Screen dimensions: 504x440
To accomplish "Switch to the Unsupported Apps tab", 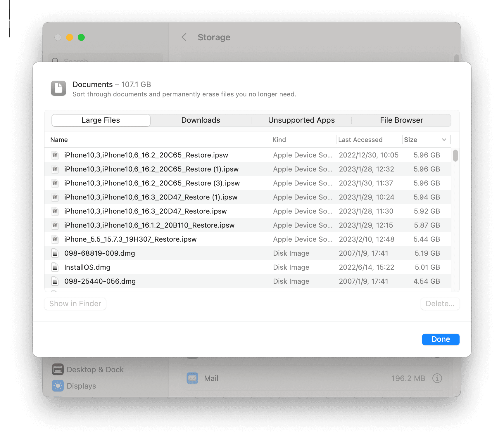I will [301, 120].
